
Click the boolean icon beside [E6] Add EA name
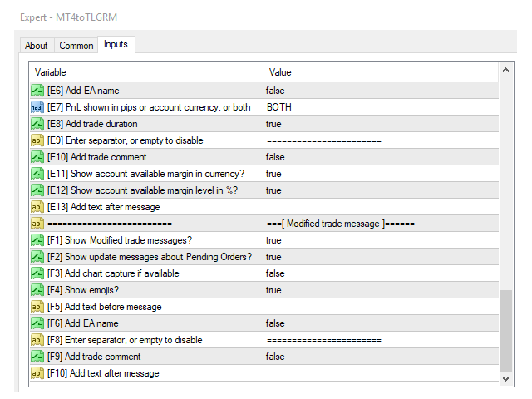coord(37,91)
